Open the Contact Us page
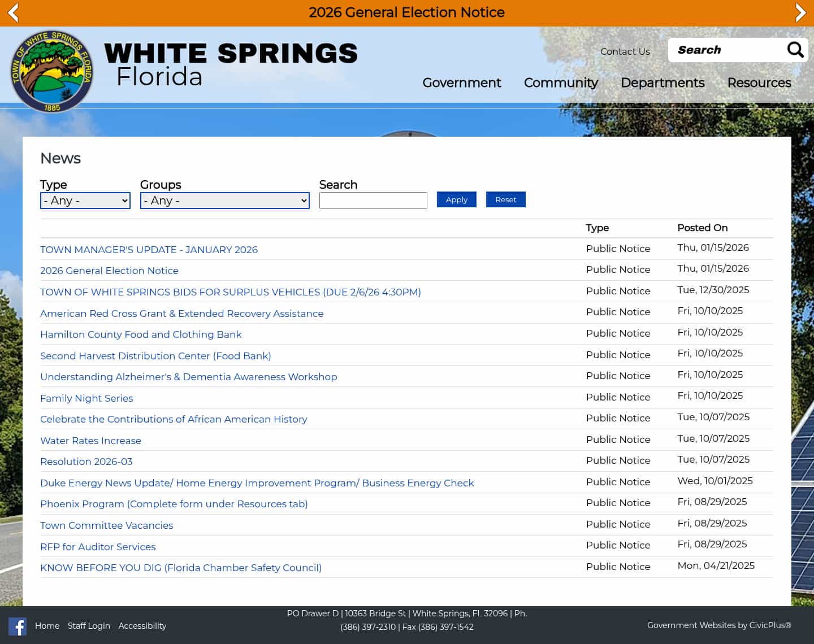The height and width of the screenshot is (644, 814). (x=625, y=51)
